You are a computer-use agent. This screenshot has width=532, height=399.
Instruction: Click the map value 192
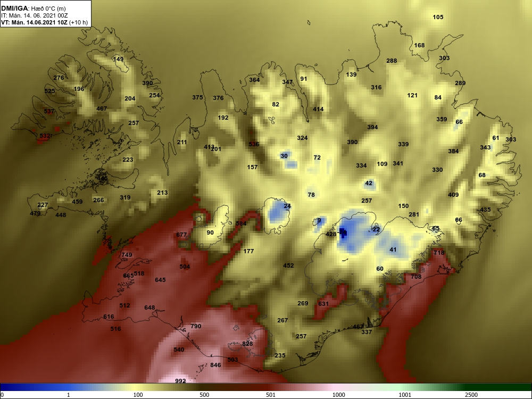click(x=223, y=118)
